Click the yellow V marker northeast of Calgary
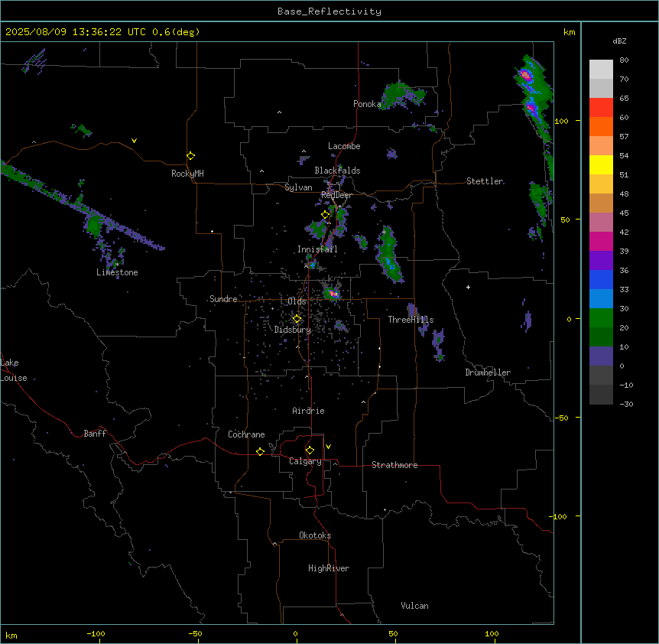Image resolution: width=659 pixels, height=644 pixels. tap(328, 447)
